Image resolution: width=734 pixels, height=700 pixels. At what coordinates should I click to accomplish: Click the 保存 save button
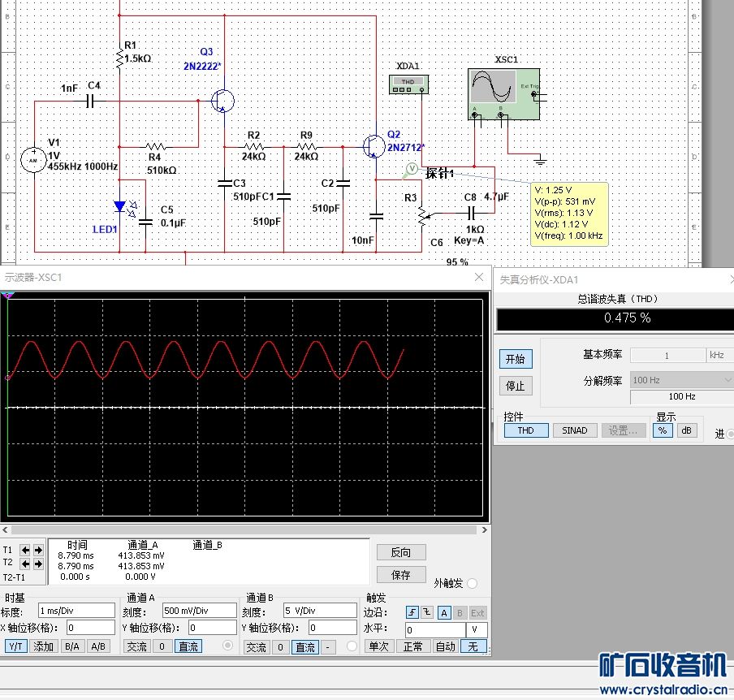[x=401, y=575]
